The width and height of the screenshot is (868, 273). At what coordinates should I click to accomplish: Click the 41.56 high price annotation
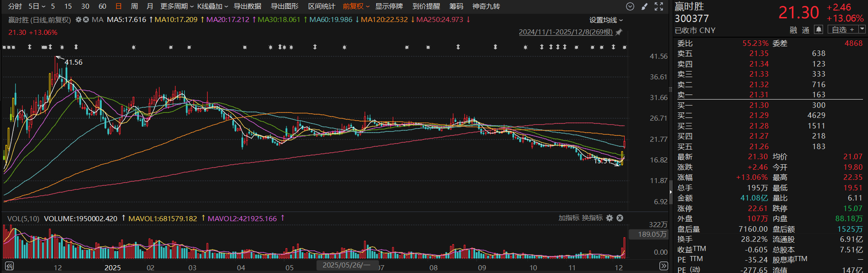tap(73, 62)
